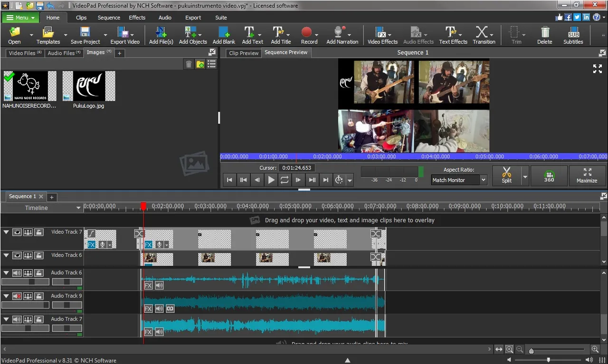Switch to the Effects ribbon tab
Screen dimensions: 608x364
137,18
